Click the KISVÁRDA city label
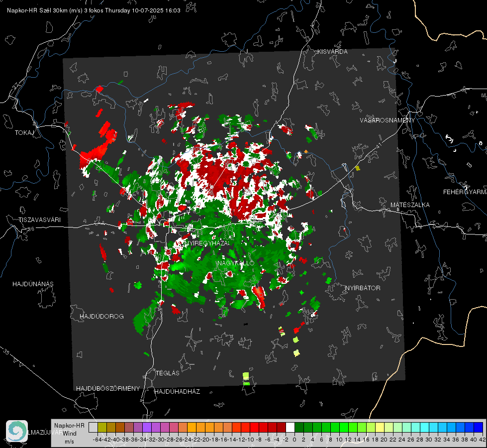 point(332,52)
